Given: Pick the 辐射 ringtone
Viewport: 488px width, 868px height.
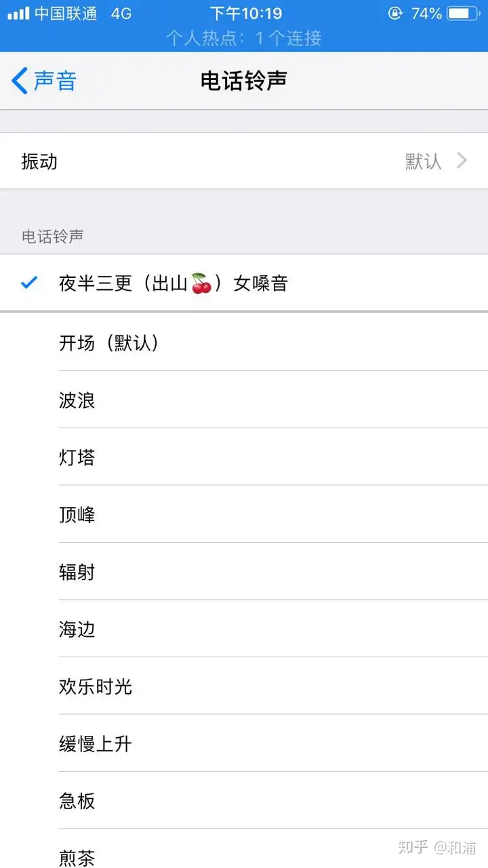Looking at the screenshot, I should (x=77, y=572).
